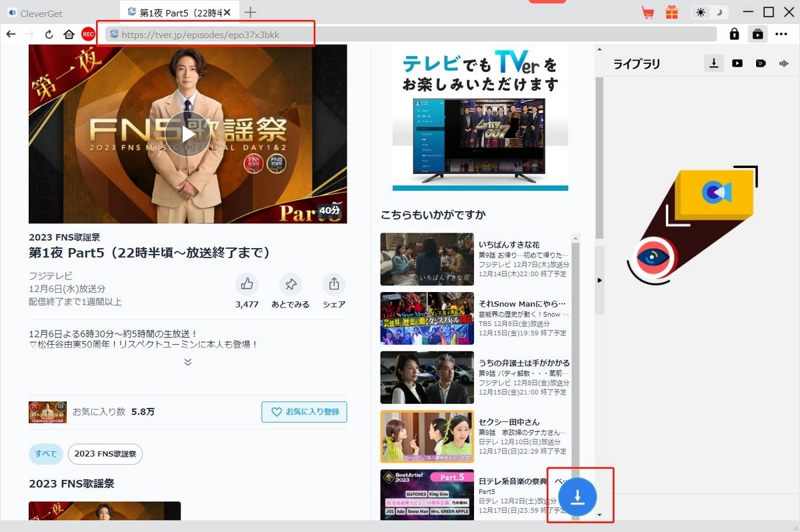This screenshot has width=800, height=532.
Task: Close the 第1夜 Part5 tab
Action: point(227,12)
